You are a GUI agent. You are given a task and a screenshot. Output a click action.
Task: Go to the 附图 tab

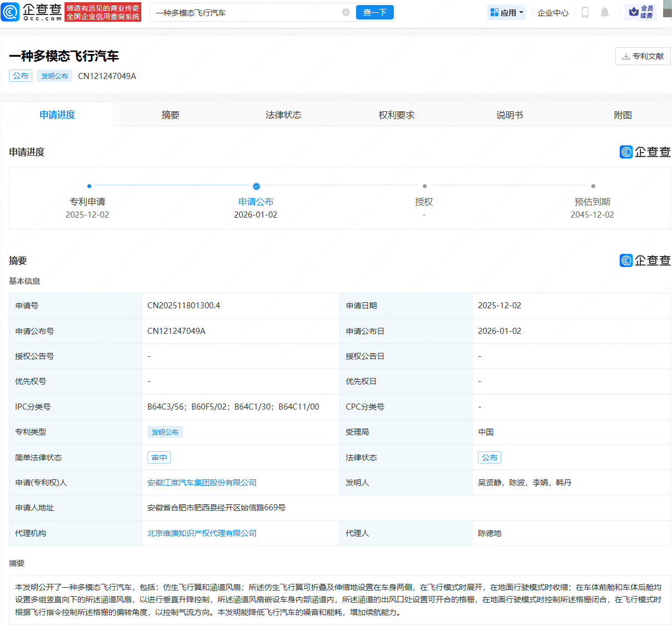click(622, 115)
